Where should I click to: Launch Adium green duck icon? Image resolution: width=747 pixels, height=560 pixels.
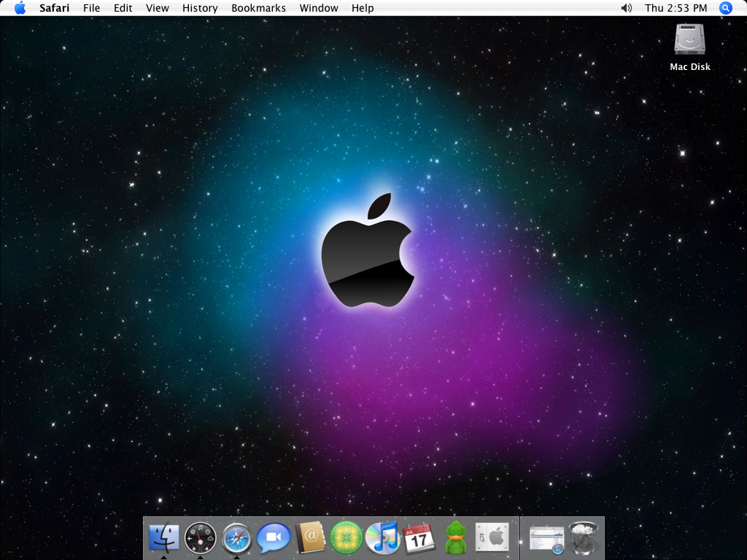456,538
